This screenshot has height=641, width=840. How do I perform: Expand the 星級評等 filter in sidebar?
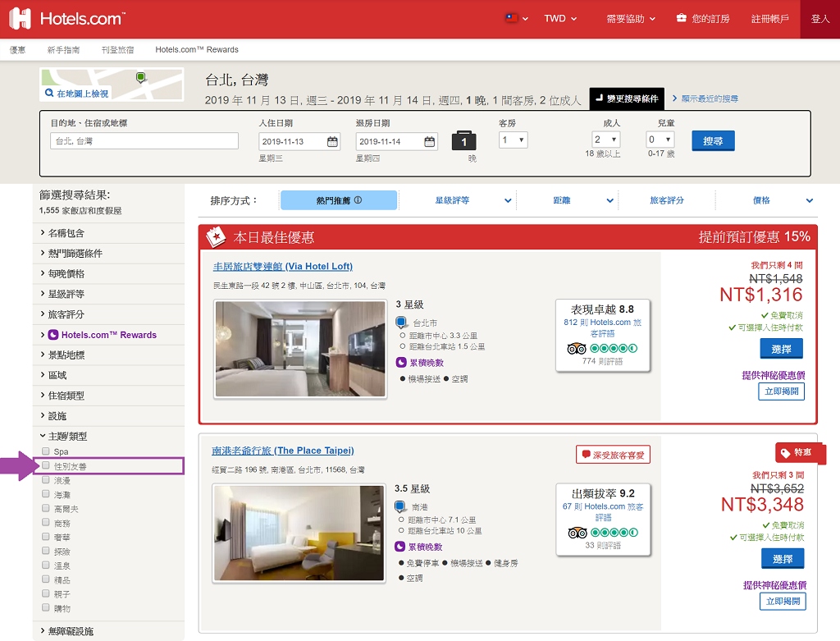pyautogui.click(x=109, y=294)
